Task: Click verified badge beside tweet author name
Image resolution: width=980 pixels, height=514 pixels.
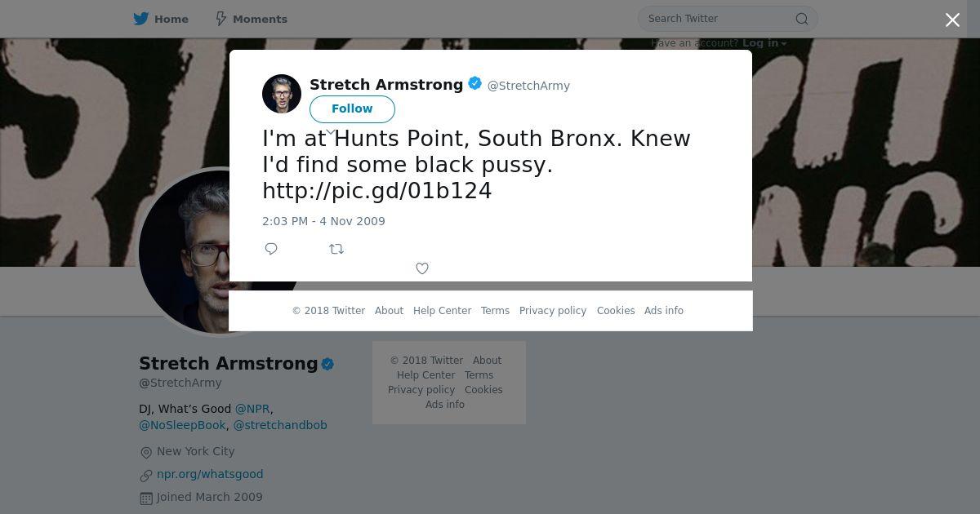Action: (x=474, y=83)
